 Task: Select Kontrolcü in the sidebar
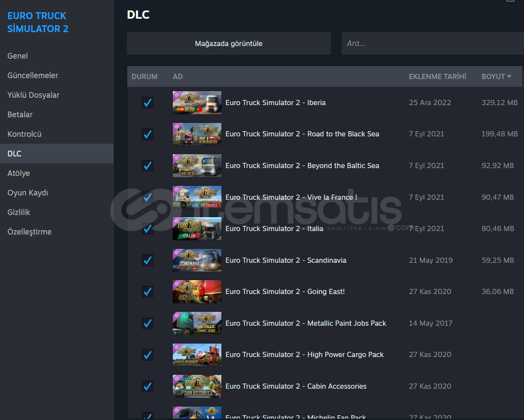[57, 134]
